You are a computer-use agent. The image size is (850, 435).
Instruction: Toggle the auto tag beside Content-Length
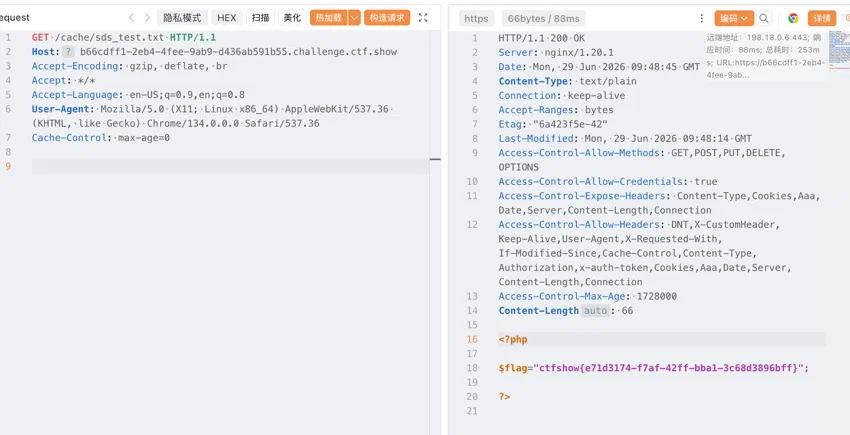pos(595,311)
